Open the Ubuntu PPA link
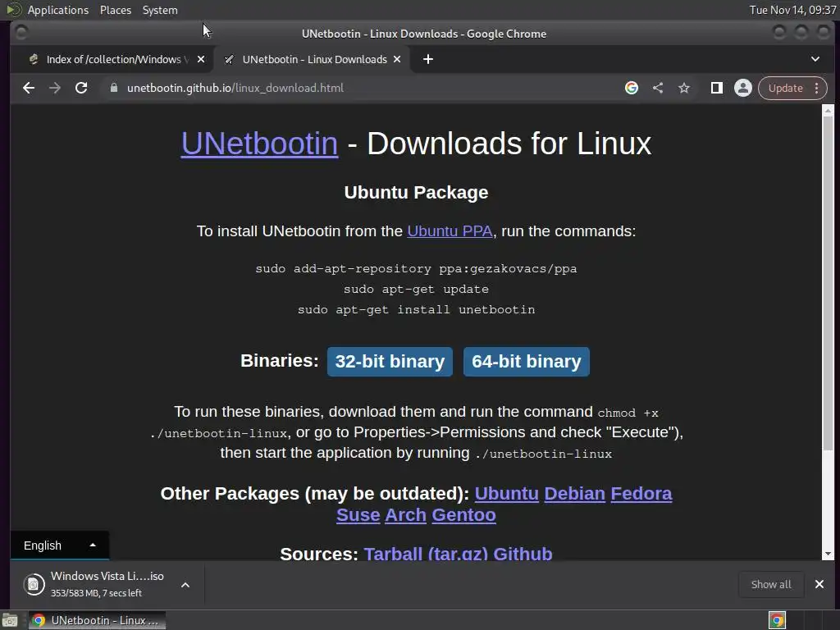840x630 pixels. coord(450,231)
